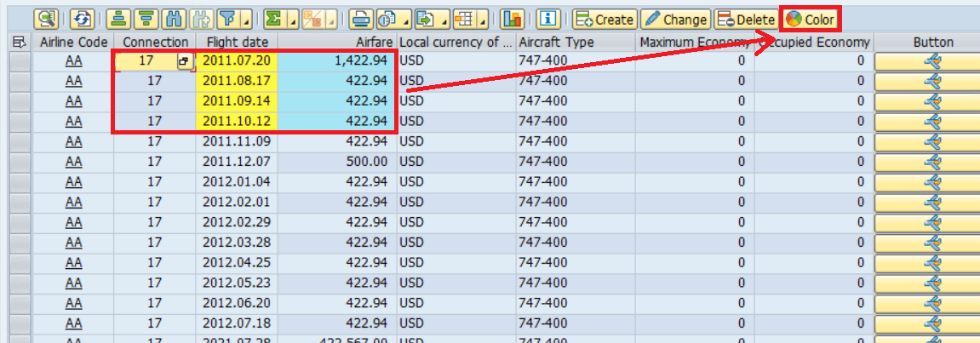Screen dimensions: 980x343
Task: Click the Connection 17 cell in the 2011.08.17 row
Action: [155, 81]
